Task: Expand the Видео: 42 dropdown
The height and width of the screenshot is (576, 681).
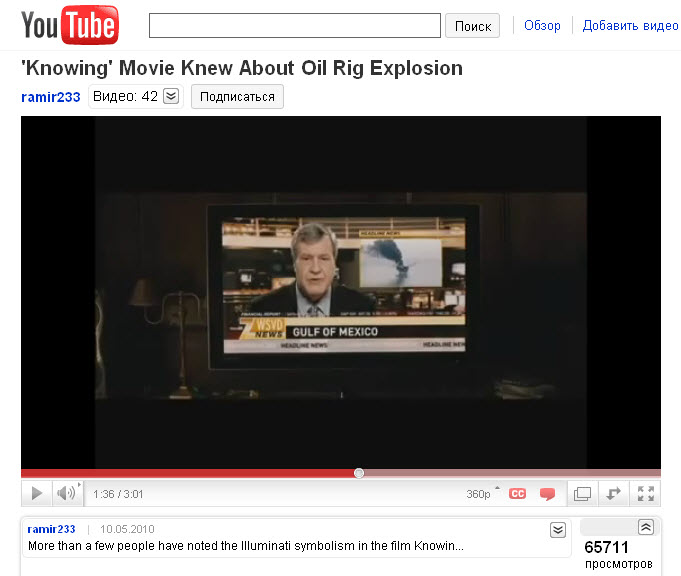Action: click(171, 96)
